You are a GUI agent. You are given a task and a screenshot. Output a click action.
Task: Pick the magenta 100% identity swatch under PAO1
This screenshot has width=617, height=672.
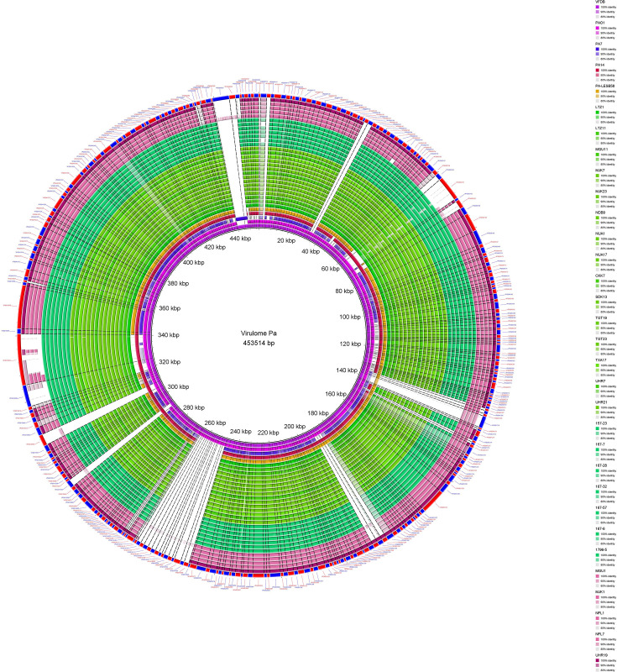point(598,28)
